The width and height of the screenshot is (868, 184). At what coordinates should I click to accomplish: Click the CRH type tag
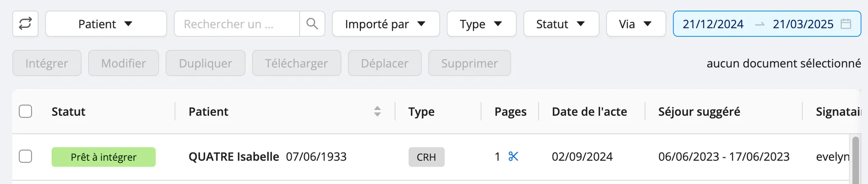pyautogui.click(x=426, y=157)
